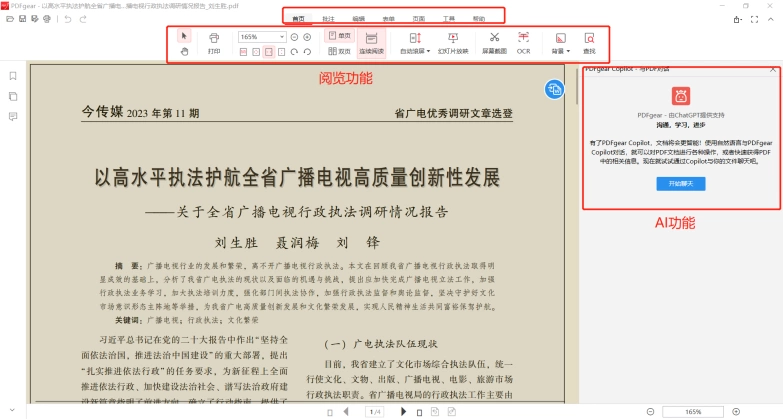Open the comments sidebar panel icon
This screenshot has width=783, height=419.
click(13, 116)
